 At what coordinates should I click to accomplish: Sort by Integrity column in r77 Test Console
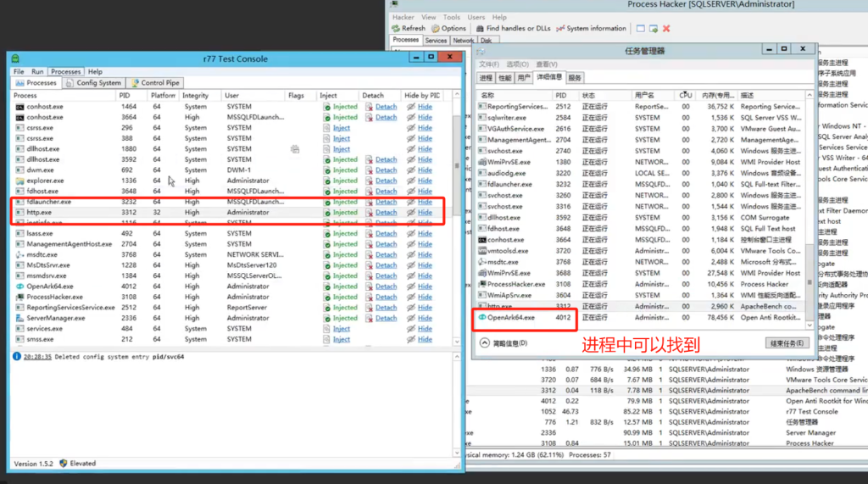(200, 95)
